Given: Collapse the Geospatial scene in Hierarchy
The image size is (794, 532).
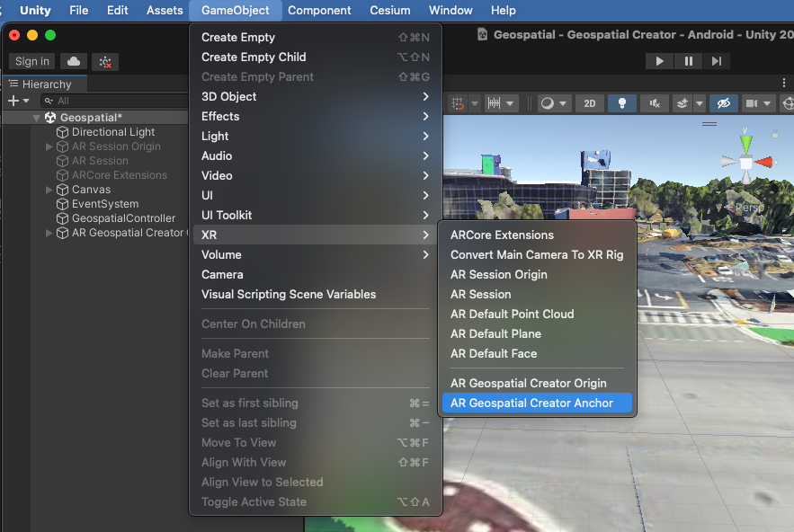Looking at the screenshot, I should pos(34,117).
